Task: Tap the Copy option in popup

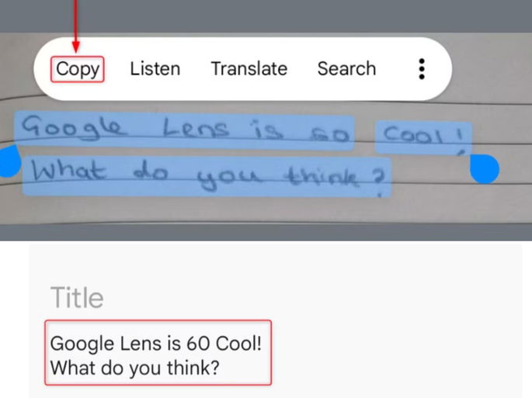Action: 78,69
